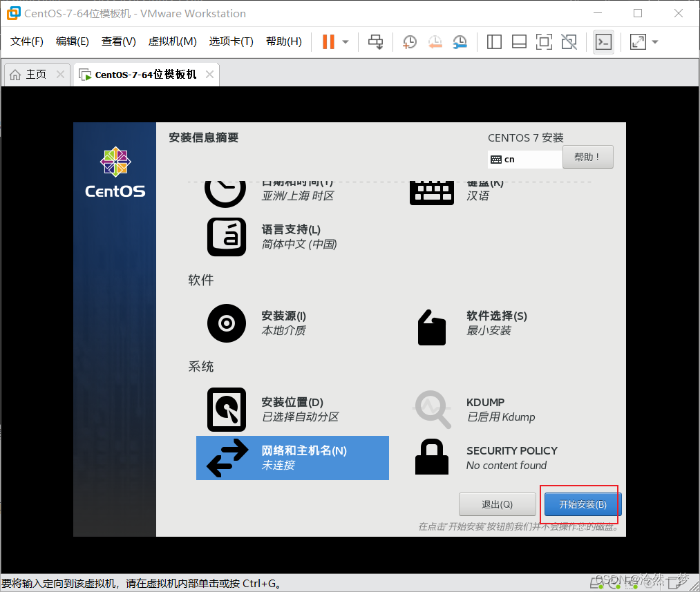
Task: Open date and time clock icon
Action: point(225,193)
